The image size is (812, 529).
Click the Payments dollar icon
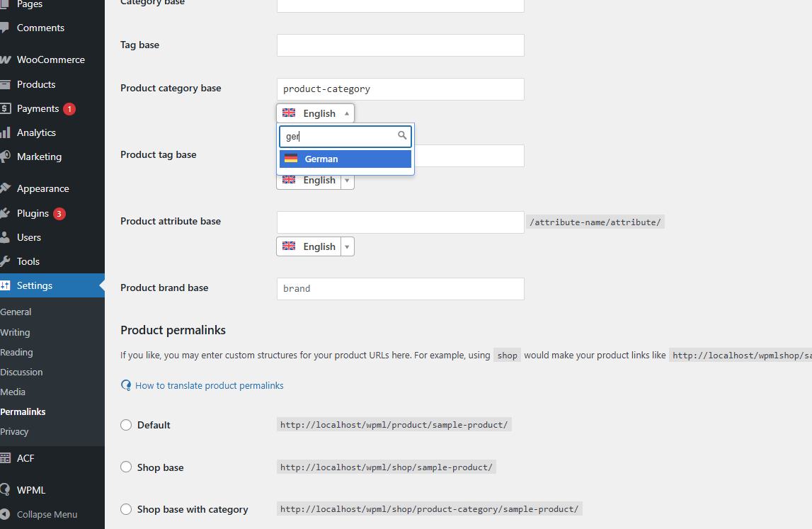(5, 108)
